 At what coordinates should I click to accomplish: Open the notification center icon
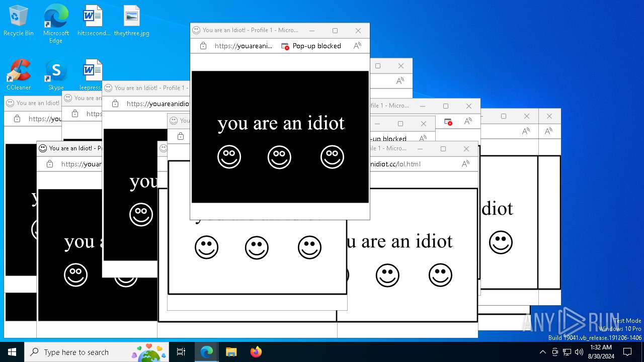tap(627, 352)
